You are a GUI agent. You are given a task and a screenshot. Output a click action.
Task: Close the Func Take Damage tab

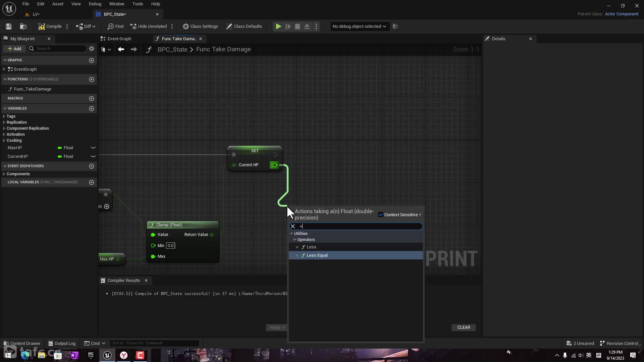click(x=201, y=39)
